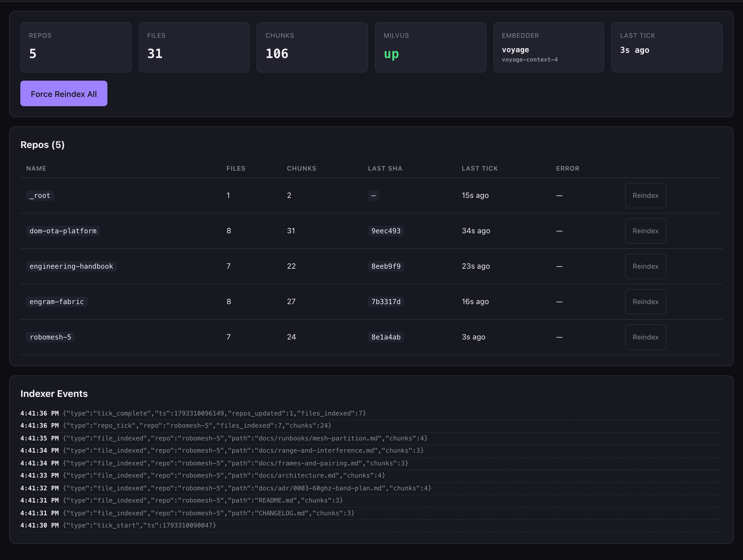Click the SHA 7b3317d
This screenshot has width=743, height=560.
click(x=386, y=302)
